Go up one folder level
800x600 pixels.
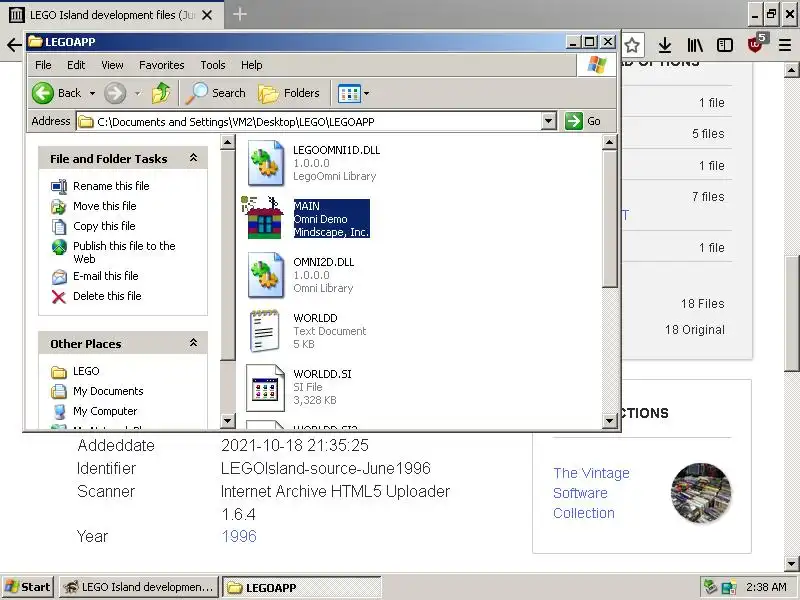pyautogui.click(x=161, y=93)
